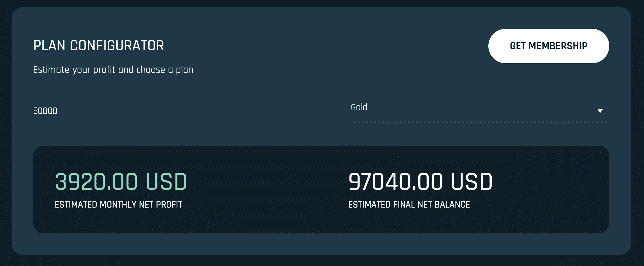
Task: Click the white USD text in the final balance
Action: [471, 181]
